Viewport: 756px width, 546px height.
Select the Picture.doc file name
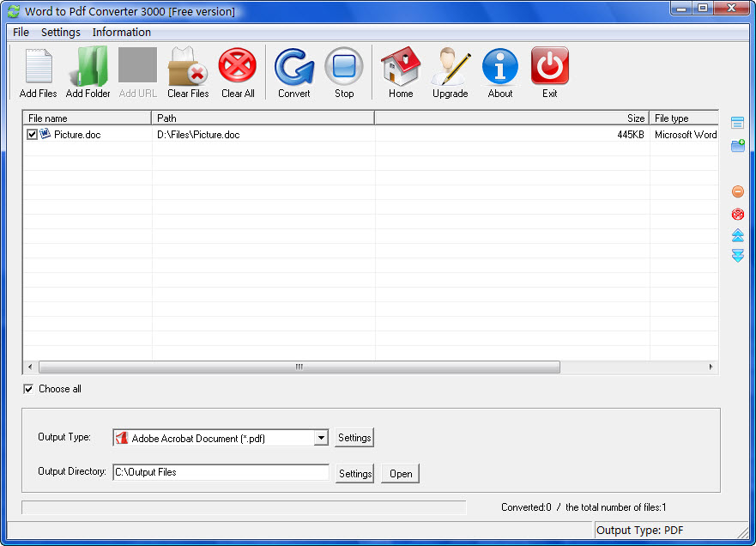click(x=77, y=135)
